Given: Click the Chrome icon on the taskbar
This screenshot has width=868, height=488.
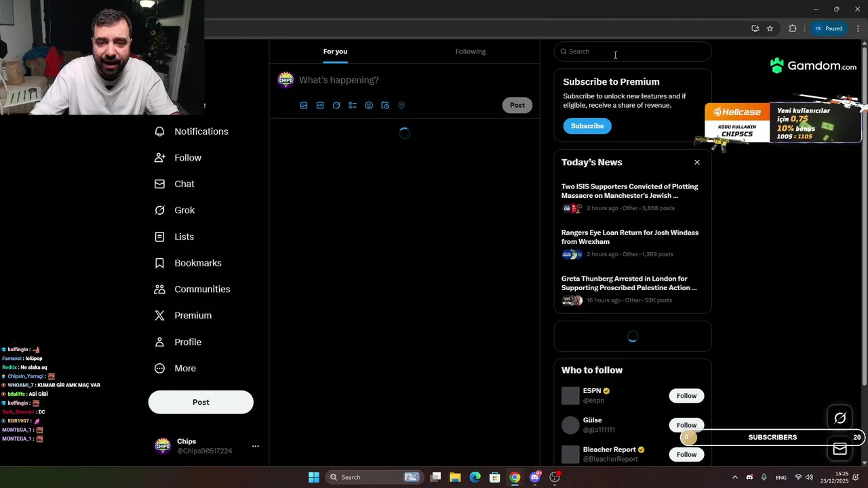Looking at the screenshot, I should (x=515, y=477).
